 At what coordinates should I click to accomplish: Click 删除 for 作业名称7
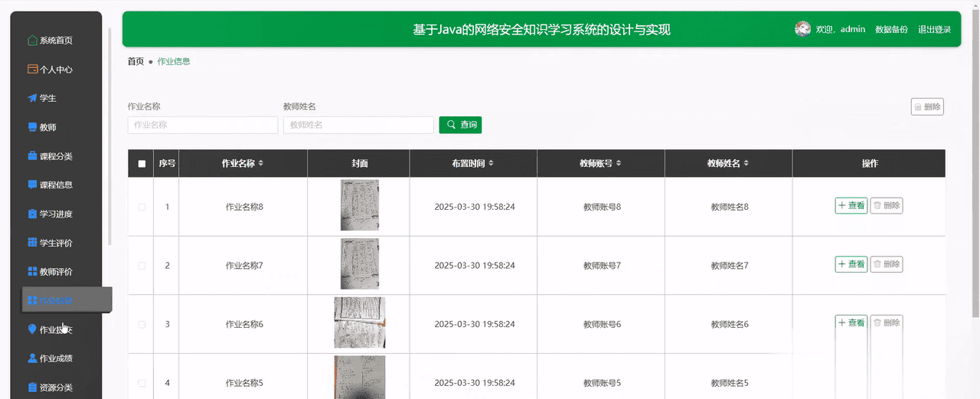point(887,264)
